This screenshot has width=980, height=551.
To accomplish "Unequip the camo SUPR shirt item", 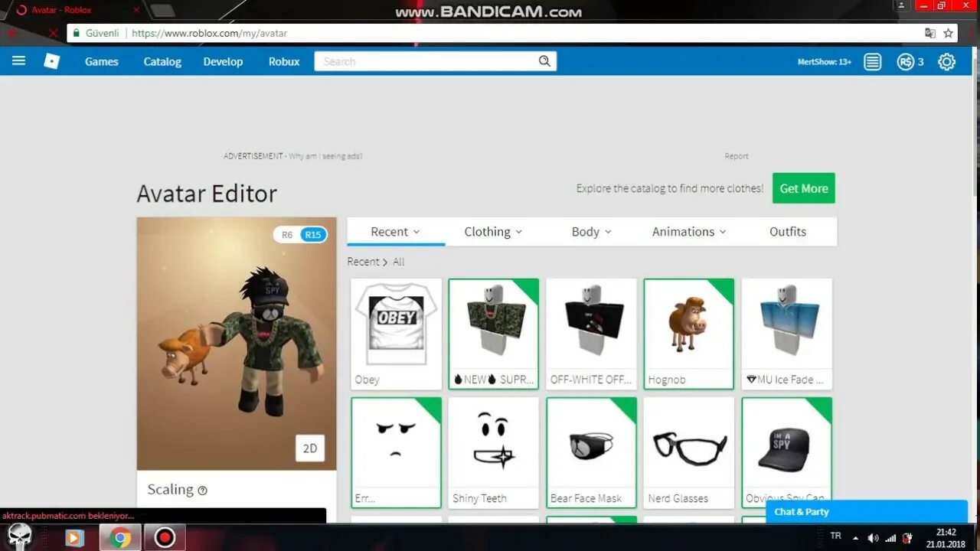I will click(494, 334).
